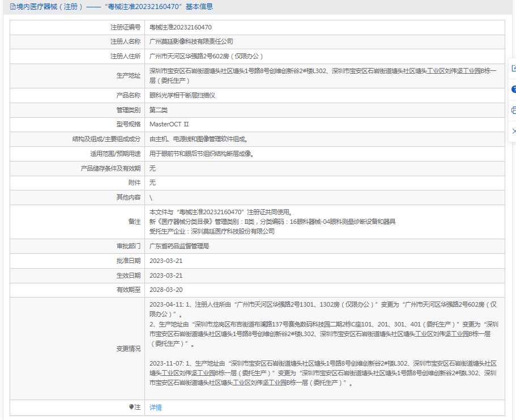Click the 变更情况 label cell
516x420 pixels.
78,349
